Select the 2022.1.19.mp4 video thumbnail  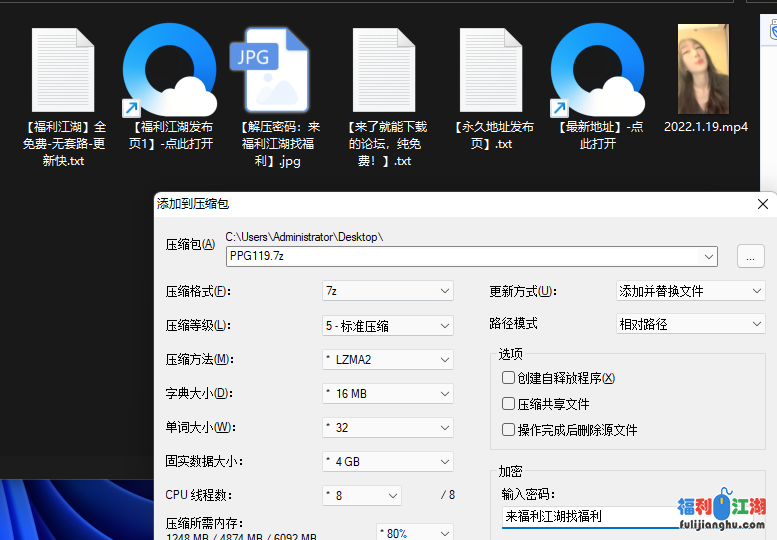(x=704, y=71)
